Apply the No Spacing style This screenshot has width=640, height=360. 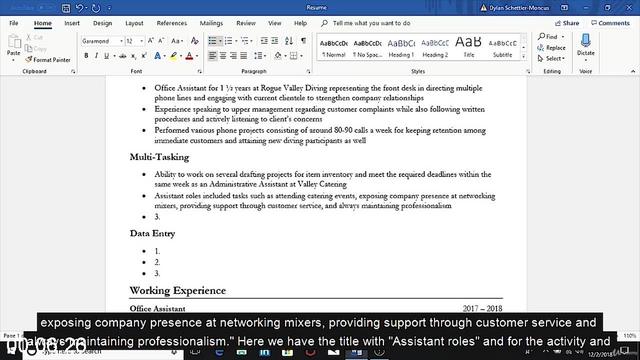click(367, 48)
